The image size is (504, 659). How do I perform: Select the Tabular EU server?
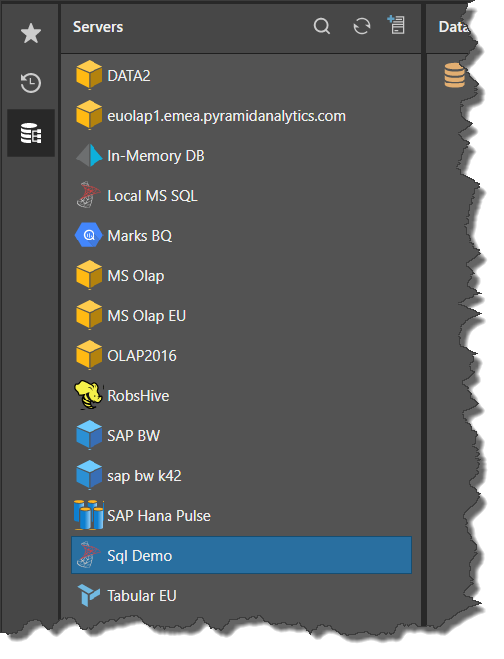pos(241,596)
